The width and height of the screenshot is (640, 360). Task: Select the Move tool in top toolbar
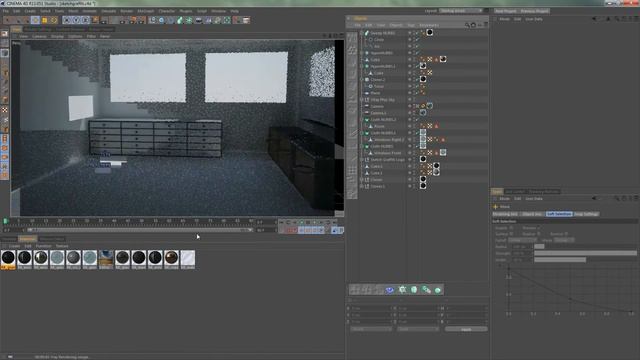click(x=36, y=20)
